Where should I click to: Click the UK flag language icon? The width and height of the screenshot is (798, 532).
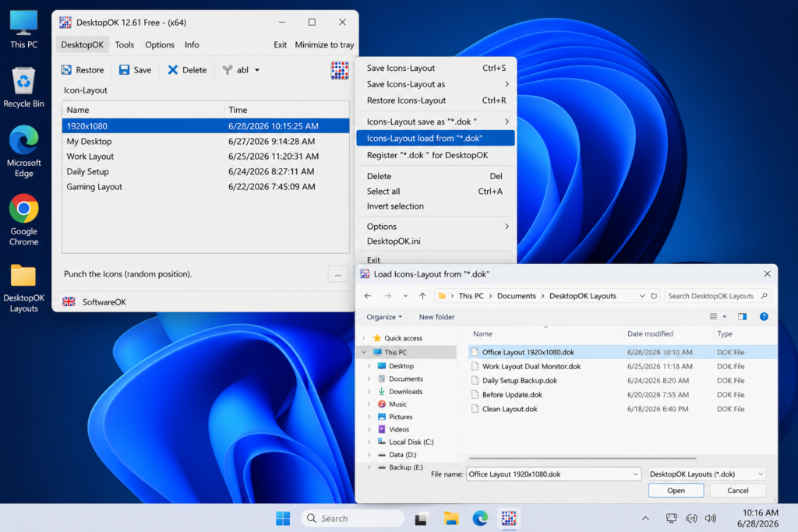(x=69, y=301)
